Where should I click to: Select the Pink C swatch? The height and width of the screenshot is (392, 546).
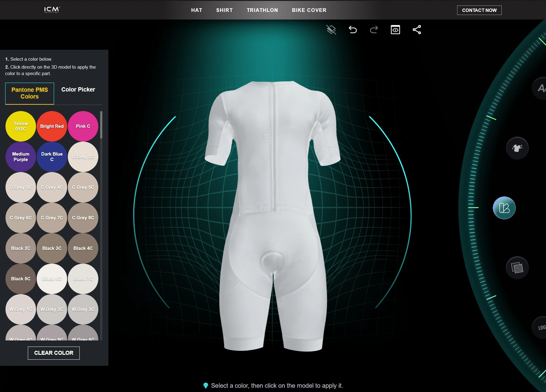pyautogui.click(x=83, y=126)
